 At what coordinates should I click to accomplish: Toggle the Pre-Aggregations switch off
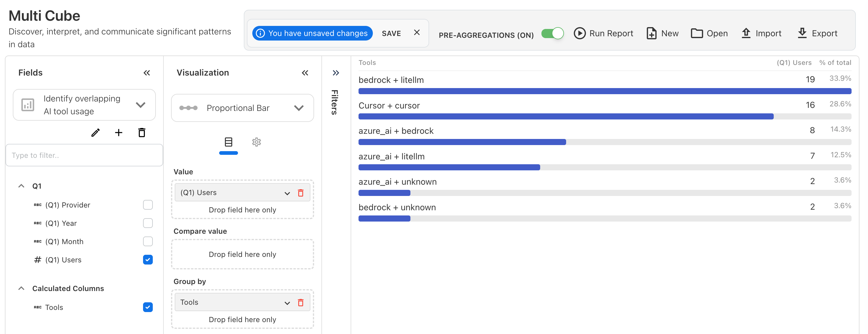[552, 34]
